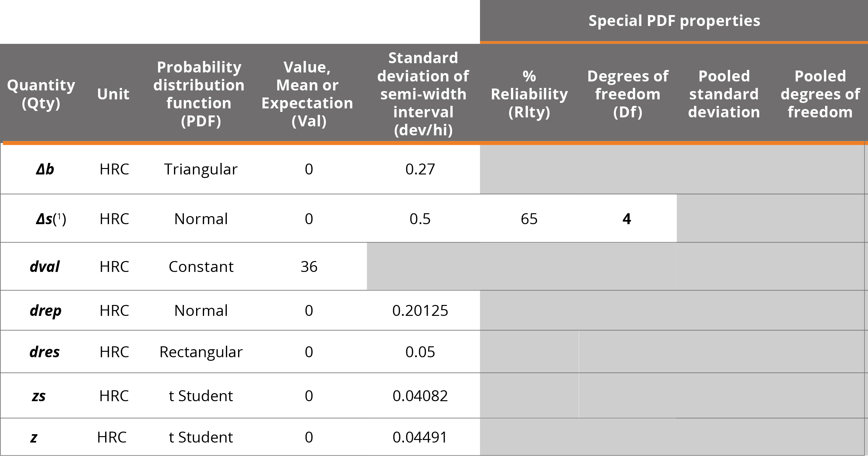868x456 pixels.
Task: Select the Δs reliability value 65
Action: 529,219
